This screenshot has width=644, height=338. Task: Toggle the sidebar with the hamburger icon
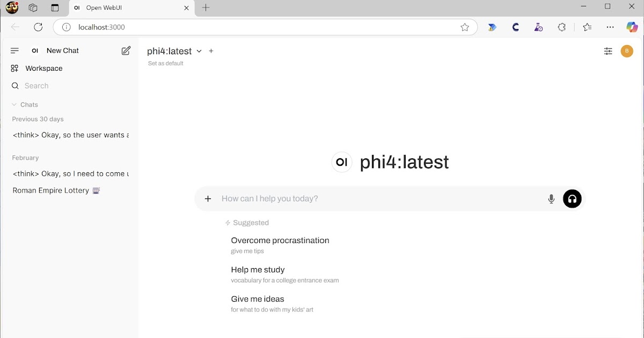[x=14, y=50]
